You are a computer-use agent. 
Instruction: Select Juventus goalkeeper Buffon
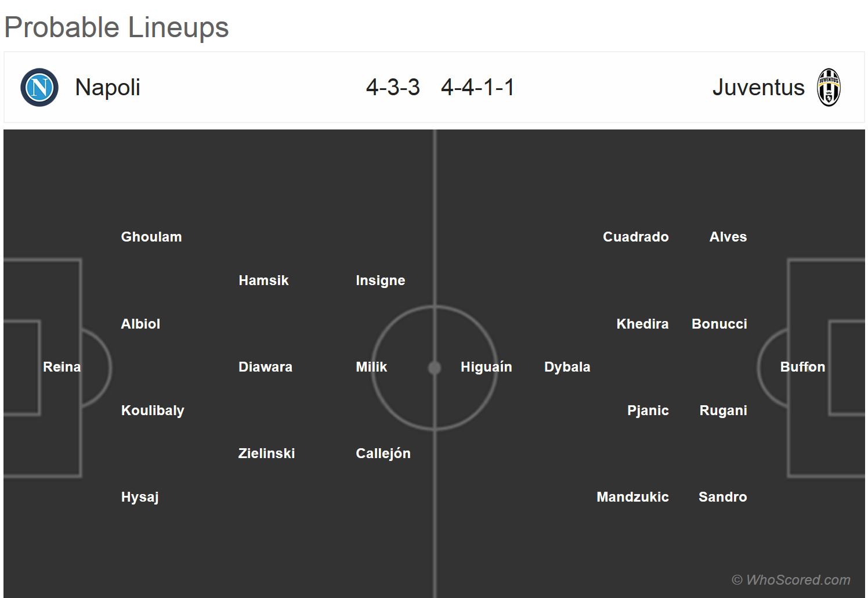coord(802,367)
